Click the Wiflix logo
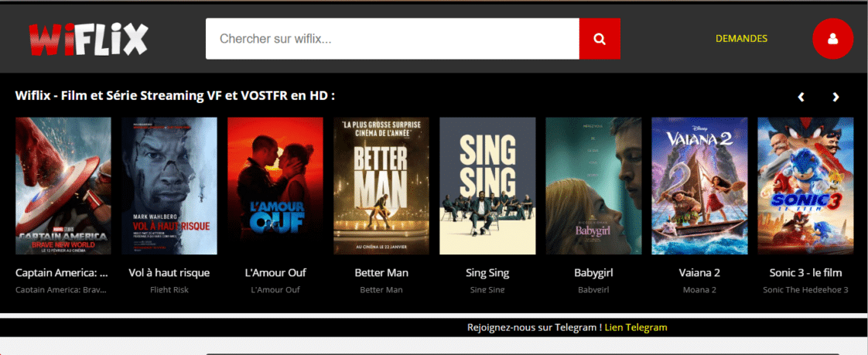Screen dimensions: 868x355 tap(88, 39)
